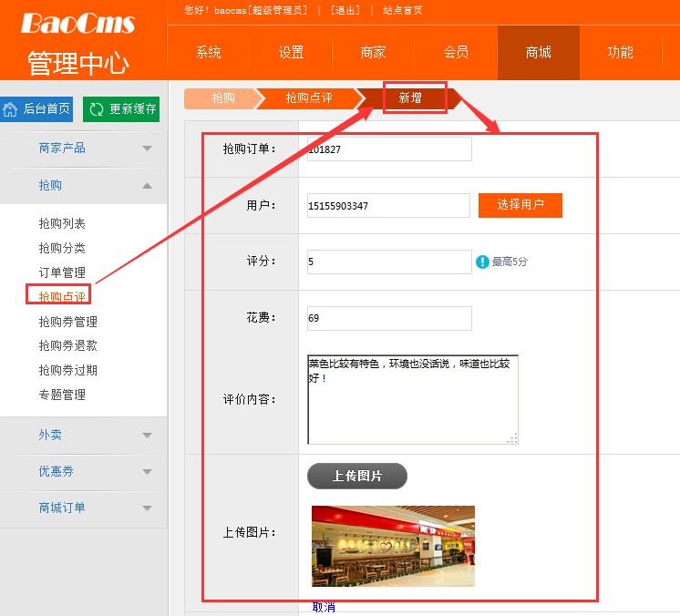This screenshot has width=680, height=616.
Task: Click the blue info icon beside 最高5分
Action: click(x=482, y=262)
